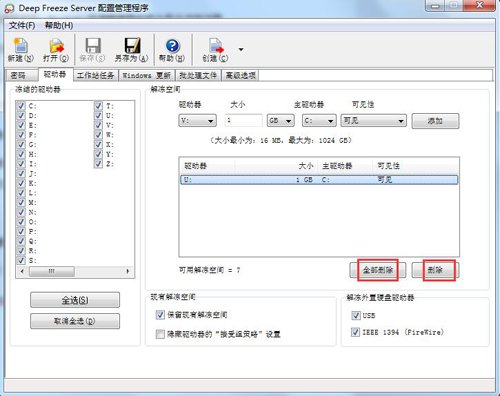This screenshot has height=396, width=500.
Task: Close the Deep Freeze configuration window
Action: click(x=479, y=6)
